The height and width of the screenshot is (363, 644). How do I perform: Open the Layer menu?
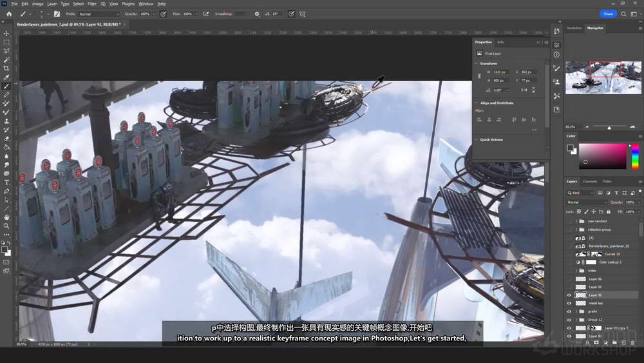tap(52, 4)
